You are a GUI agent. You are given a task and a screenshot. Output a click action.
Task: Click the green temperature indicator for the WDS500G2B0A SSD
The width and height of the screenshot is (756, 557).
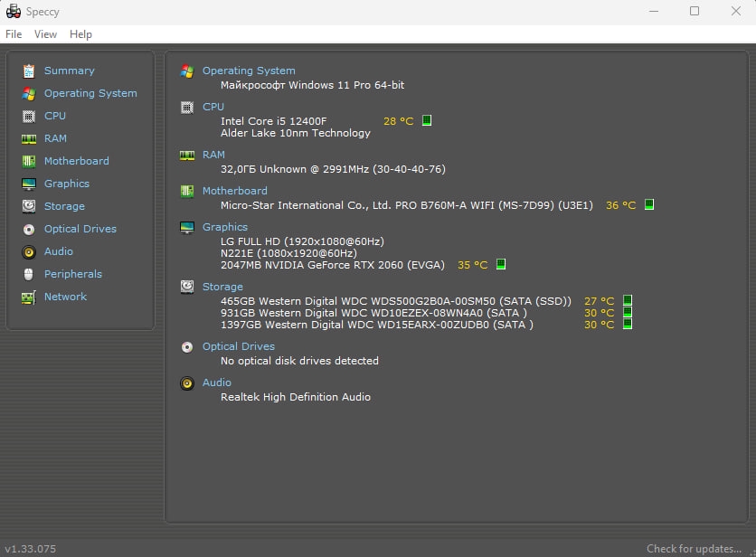point(628,300)
